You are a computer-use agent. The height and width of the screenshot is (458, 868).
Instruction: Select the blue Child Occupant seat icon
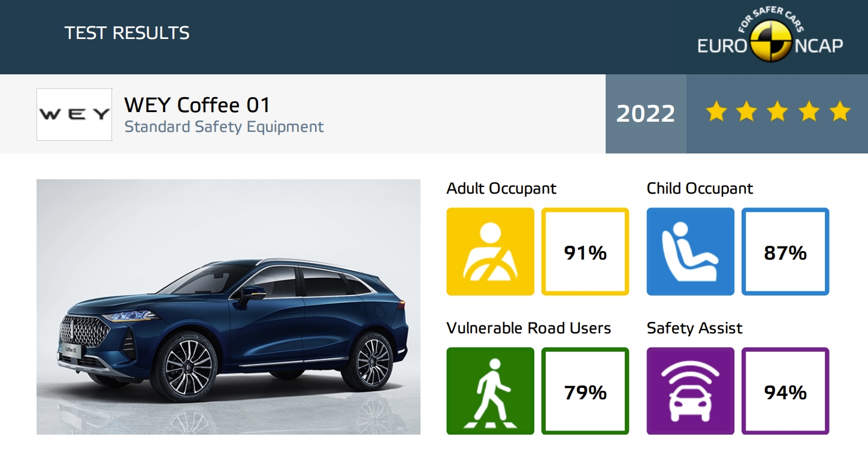pyautogui.click(x=690, y=252)
